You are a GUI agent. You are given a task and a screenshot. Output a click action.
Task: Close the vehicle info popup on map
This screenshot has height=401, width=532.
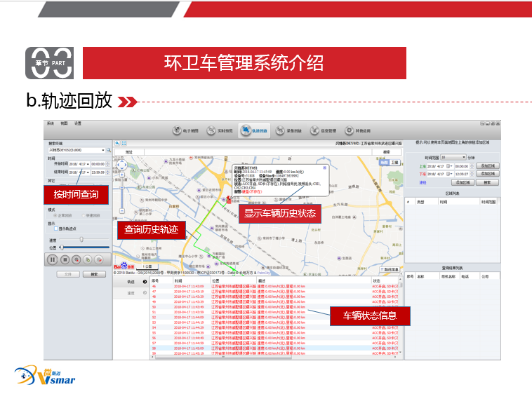click(x=324, y=168)
